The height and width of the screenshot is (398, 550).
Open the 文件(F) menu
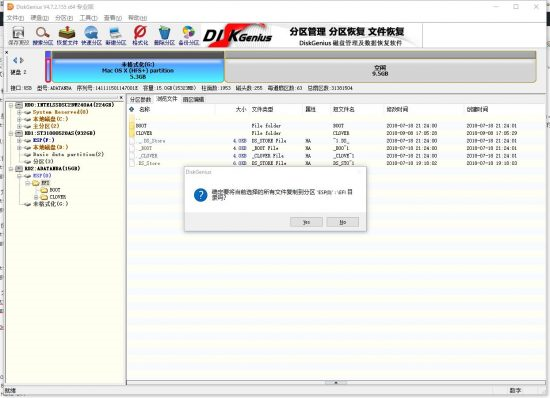(15, 18)
